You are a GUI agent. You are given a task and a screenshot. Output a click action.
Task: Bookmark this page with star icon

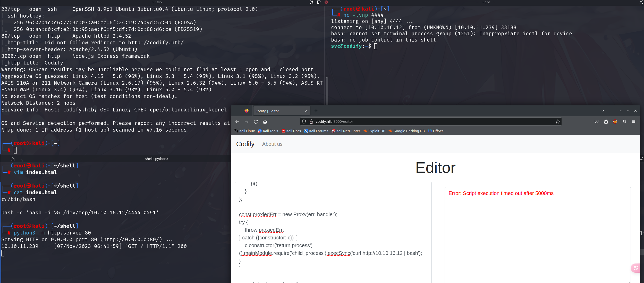pos(557,122)
